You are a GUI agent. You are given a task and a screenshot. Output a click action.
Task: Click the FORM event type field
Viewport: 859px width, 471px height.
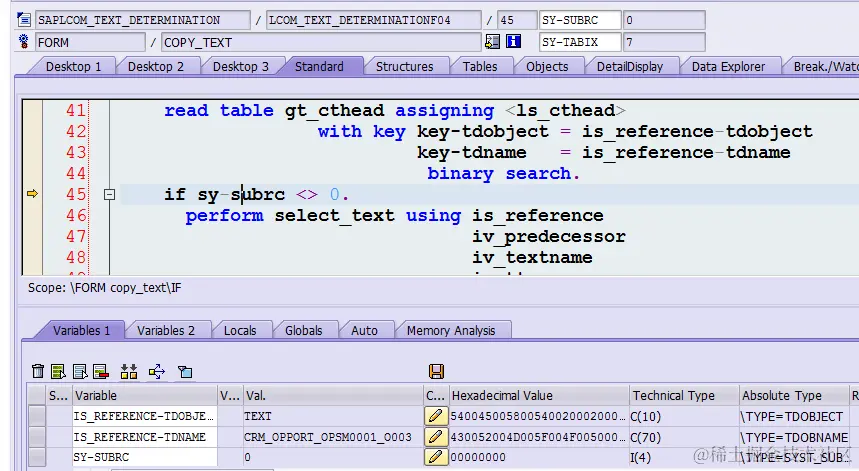pos(90,42)
